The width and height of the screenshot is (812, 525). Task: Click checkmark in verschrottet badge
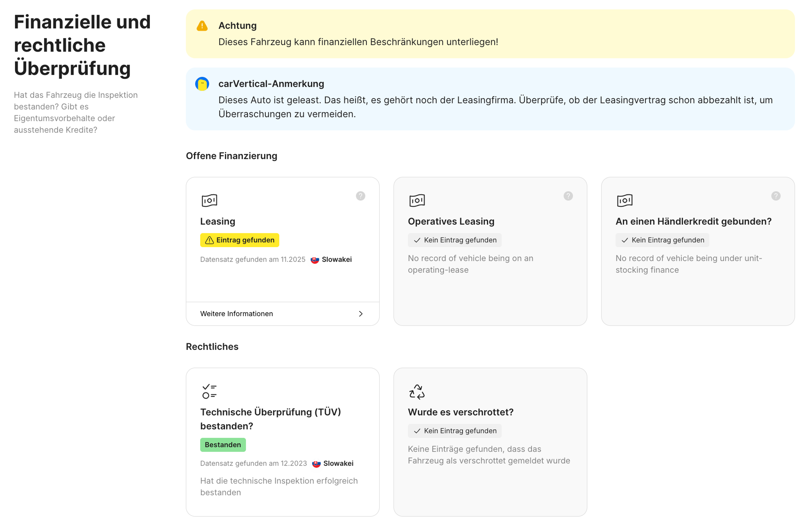(417, 431)
